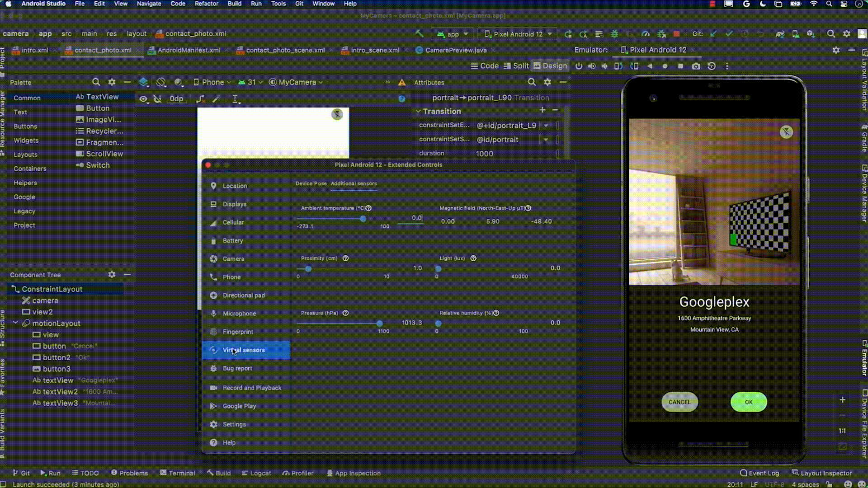Open Pixel Android 12 device dropdown
Screen dimensions: 868x488
tap(518, 34)
